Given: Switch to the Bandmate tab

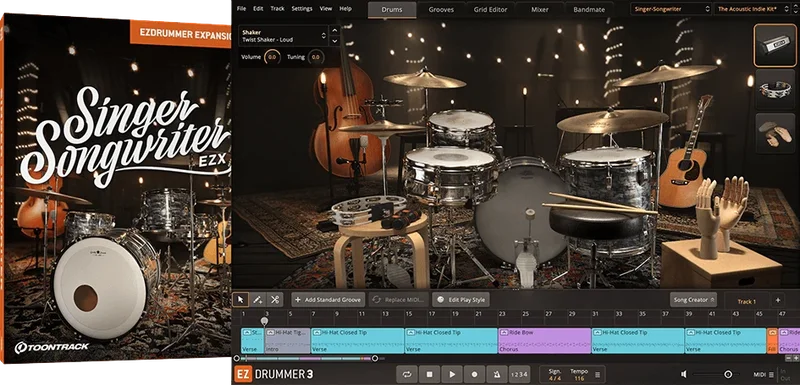Looking at the screenshot, I should (589, 10).
